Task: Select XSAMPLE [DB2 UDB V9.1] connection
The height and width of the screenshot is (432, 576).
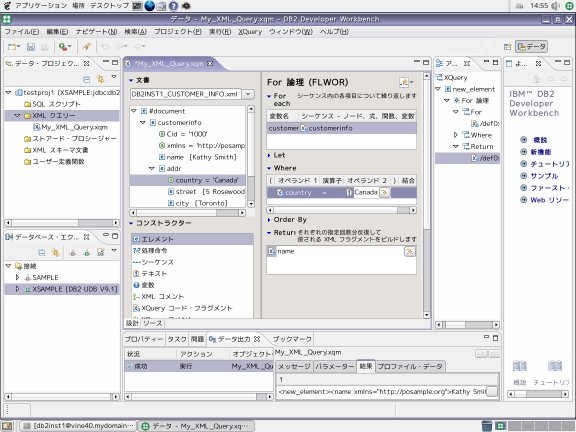Action: click(x=71, y=289)
